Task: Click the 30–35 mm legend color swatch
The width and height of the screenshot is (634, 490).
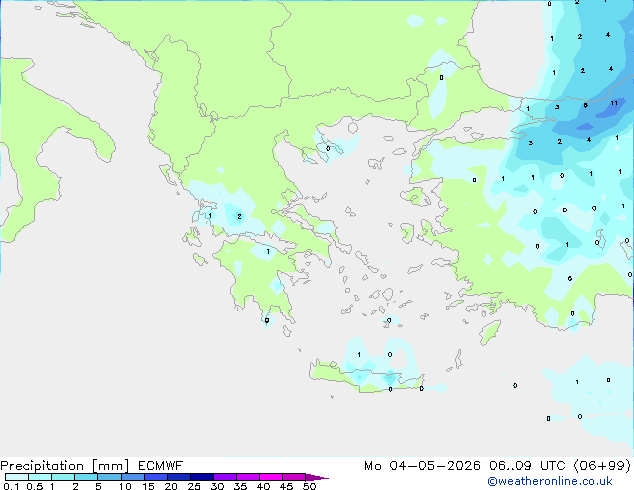Action: [224, 477]
